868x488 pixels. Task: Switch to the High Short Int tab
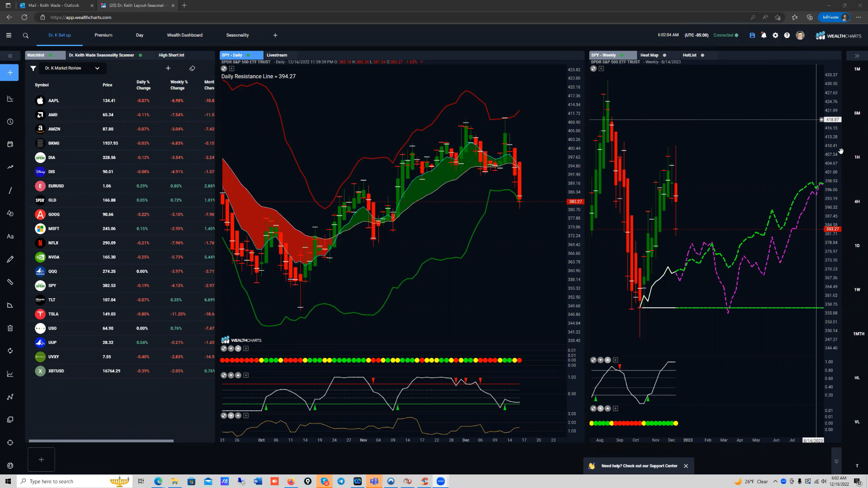(171, 55)
